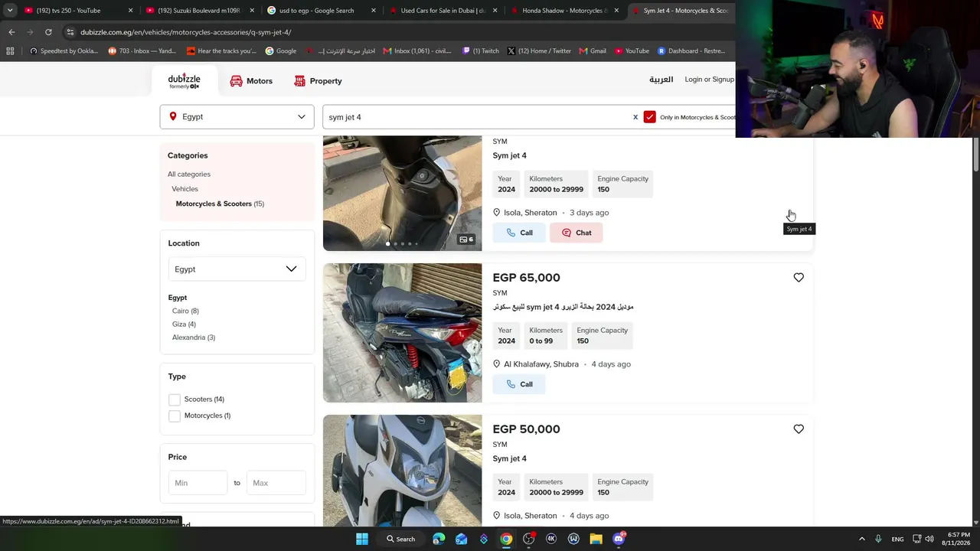This screenshot has width=980, height=551.
Task: Click the microphone tray icon
Action: point(878,539)
